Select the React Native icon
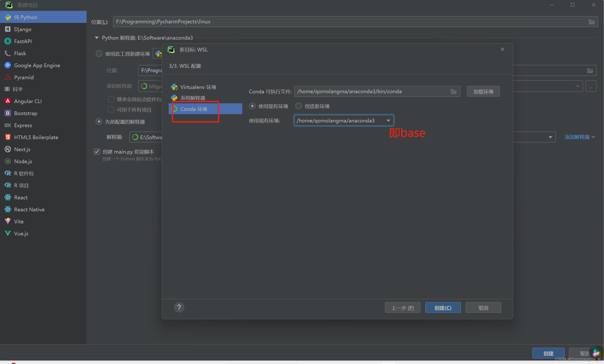 point(8,209)
